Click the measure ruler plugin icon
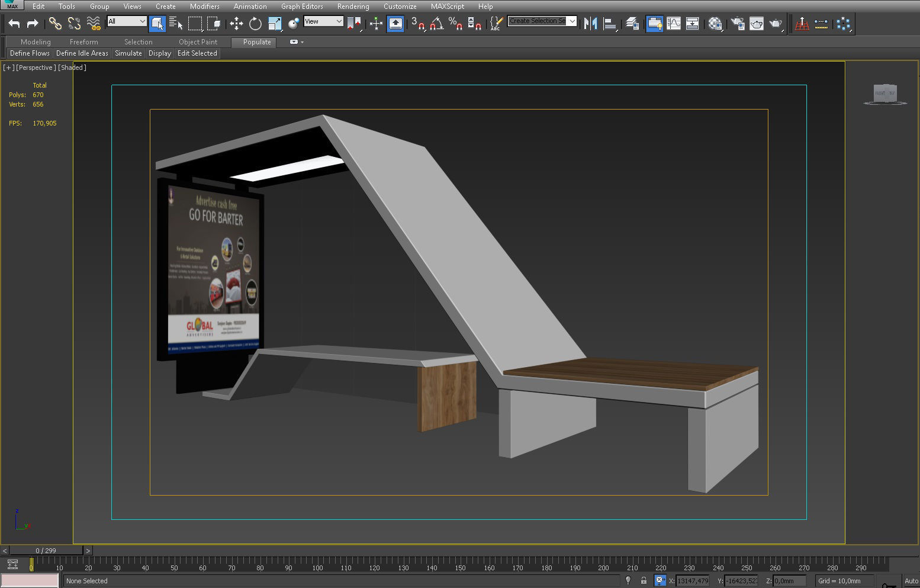This screenshot has height=588, width=920. [x=821, y=24]
